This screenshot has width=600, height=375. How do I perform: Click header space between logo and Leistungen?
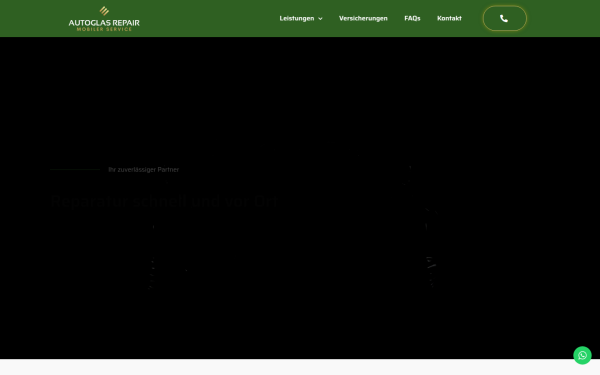click(210, 18)
